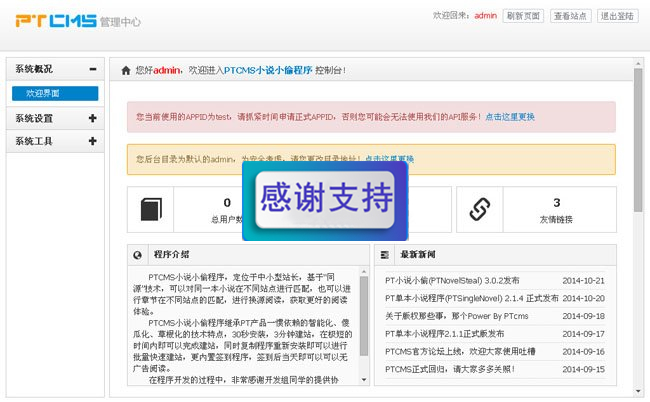Open the 系统概况 menu header
650x402 pixels.
[x=55, y=69]
